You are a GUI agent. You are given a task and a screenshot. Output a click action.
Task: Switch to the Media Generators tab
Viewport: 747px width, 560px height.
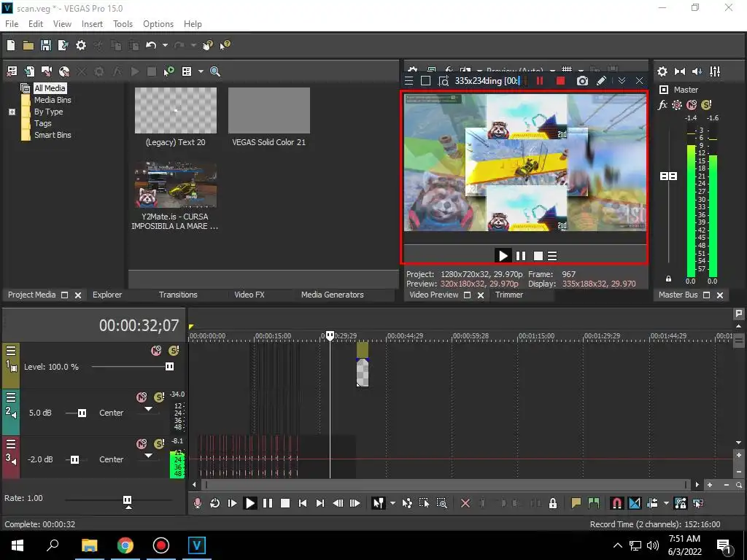pos(332,295)
